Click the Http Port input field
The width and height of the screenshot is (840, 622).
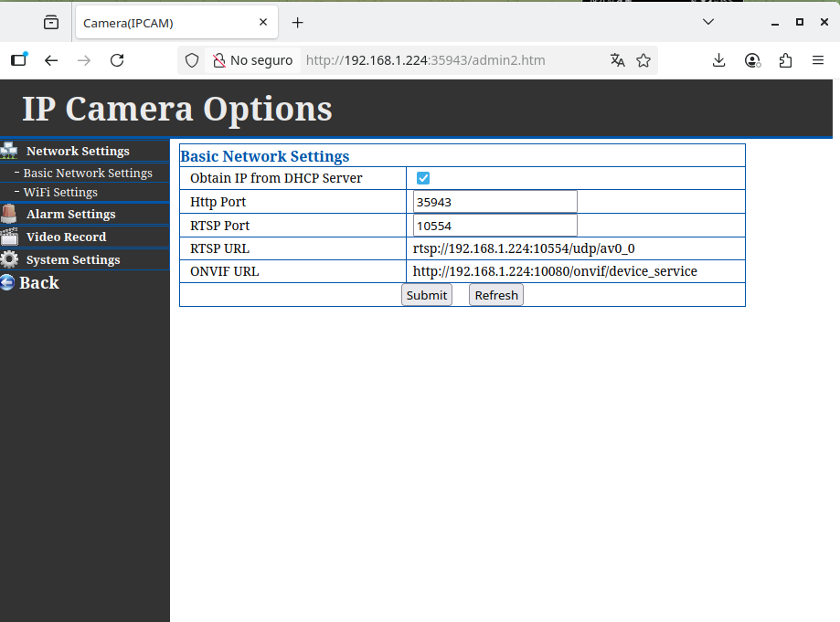(494, 202)
